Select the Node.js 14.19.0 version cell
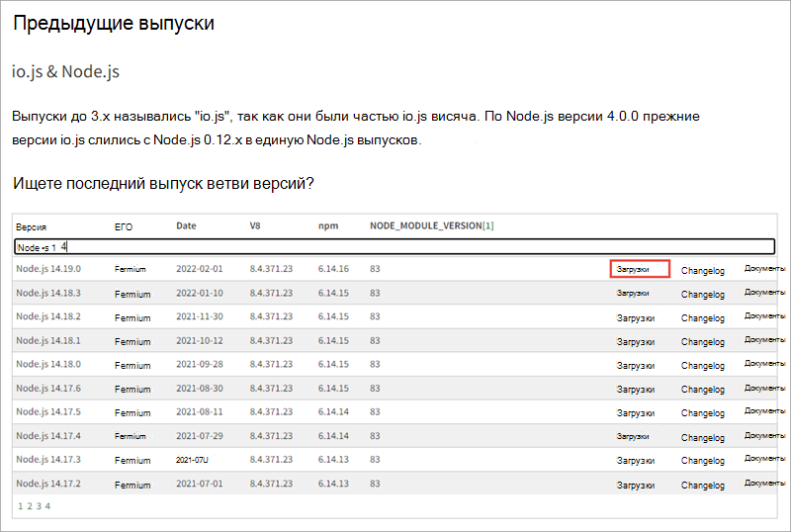The width and height of the screenshot is (791, 532). pos(48,269)
